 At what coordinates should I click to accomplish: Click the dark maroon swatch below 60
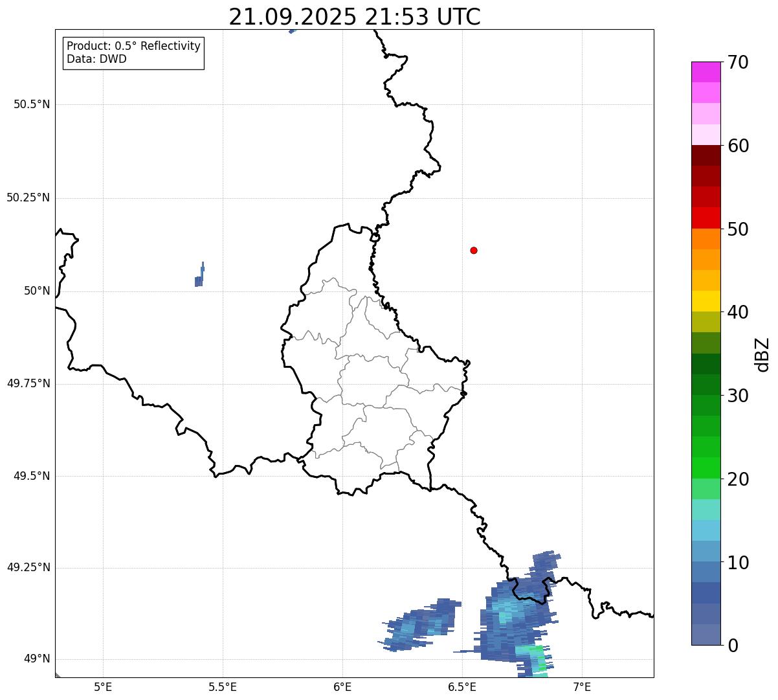(x=706, y=155)
